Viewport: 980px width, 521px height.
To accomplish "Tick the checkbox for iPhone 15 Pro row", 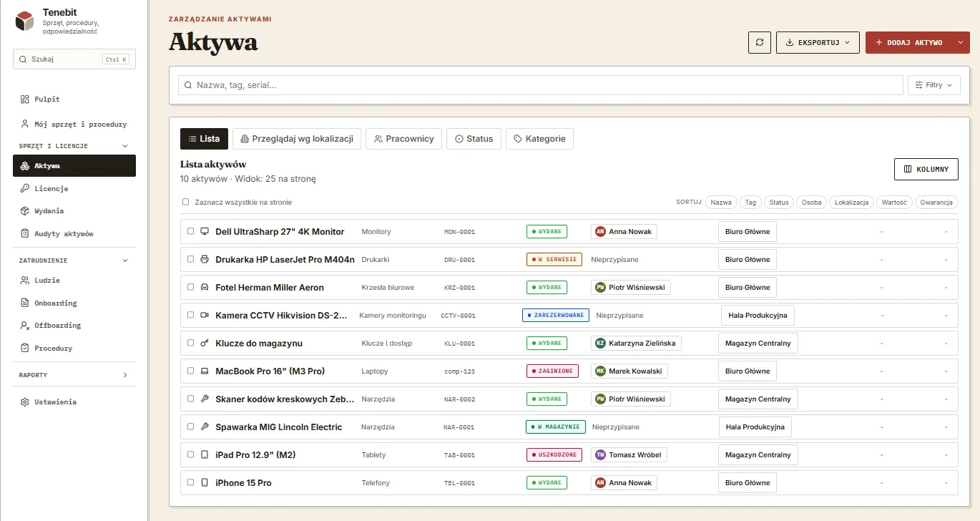I will [x=190, y=483].
